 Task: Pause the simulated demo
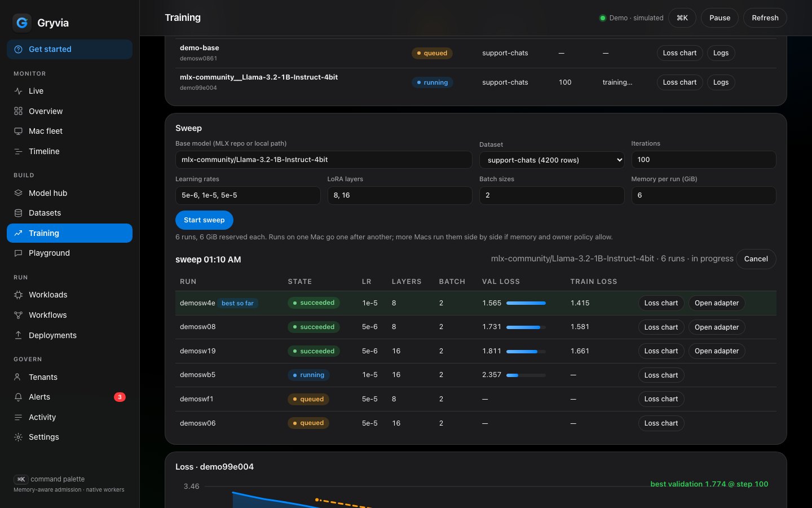[720, 18]
